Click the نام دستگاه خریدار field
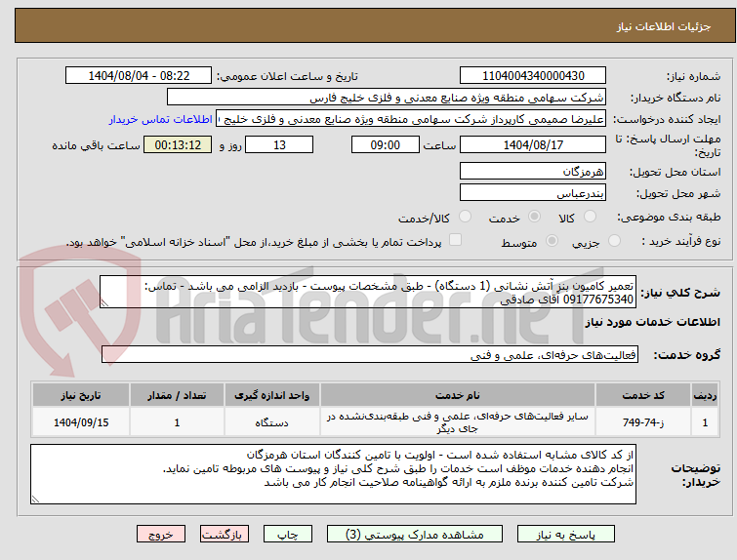The height and width of the screenshot is (560, 737). tap(387, 98)
